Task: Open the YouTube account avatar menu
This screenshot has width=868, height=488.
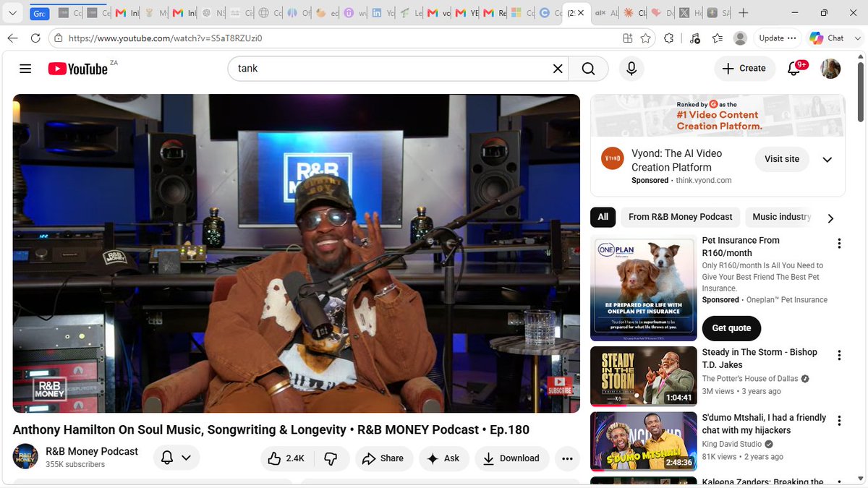Action: tap(830, 69)
